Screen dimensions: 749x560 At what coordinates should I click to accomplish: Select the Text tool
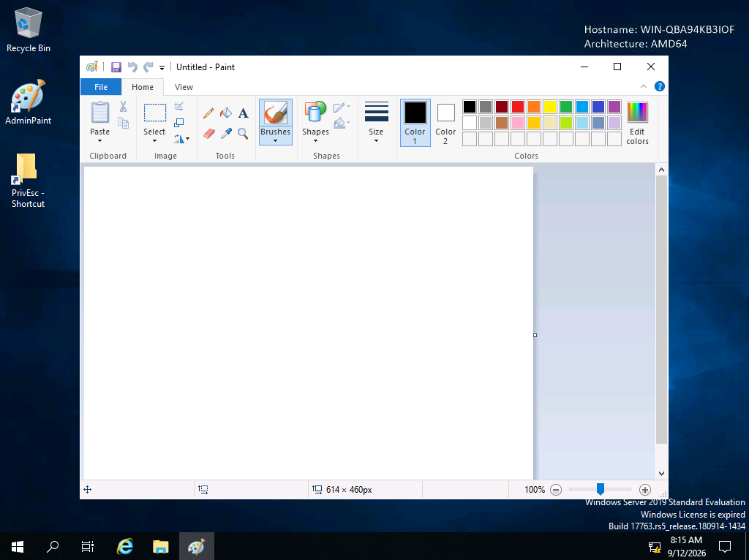243,113
